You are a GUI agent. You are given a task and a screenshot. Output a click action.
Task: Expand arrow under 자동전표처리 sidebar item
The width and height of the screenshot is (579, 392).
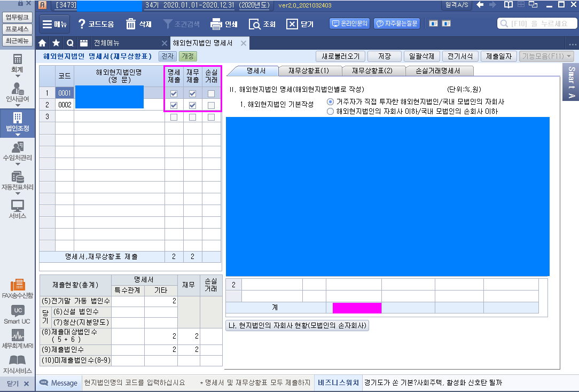(17, 193)
